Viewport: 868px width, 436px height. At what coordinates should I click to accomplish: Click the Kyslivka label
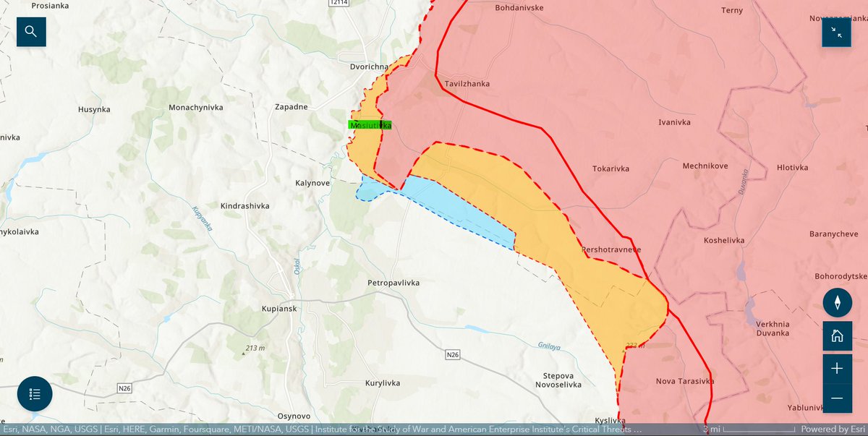(x=609, y=420)
